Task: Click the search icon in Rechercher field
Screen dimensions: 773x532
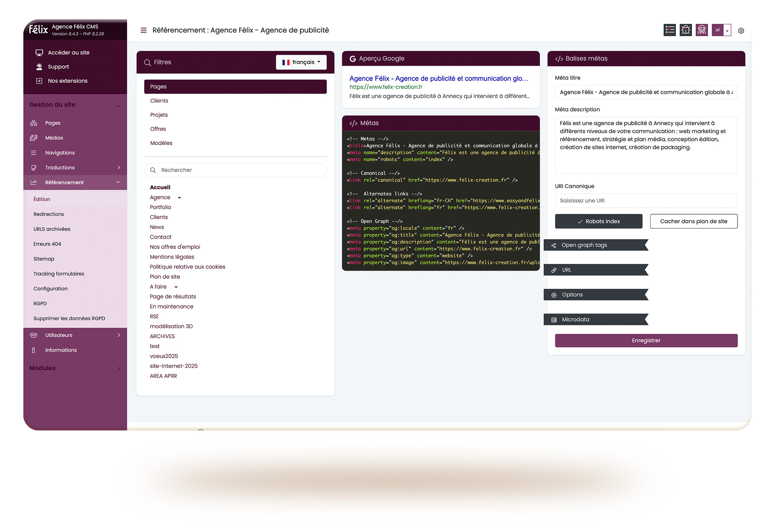Action: click(153, 170)
